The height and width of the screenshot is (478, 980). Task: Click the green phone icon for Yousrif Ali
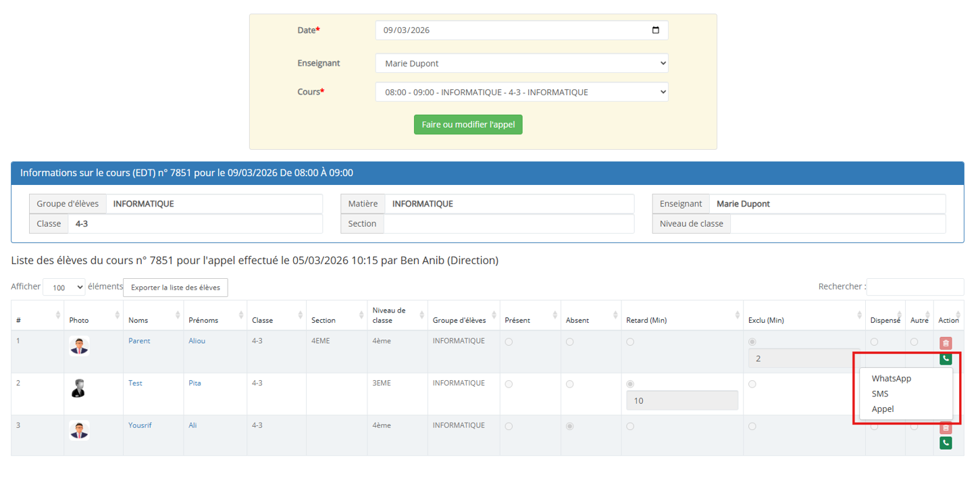point(946,443)
